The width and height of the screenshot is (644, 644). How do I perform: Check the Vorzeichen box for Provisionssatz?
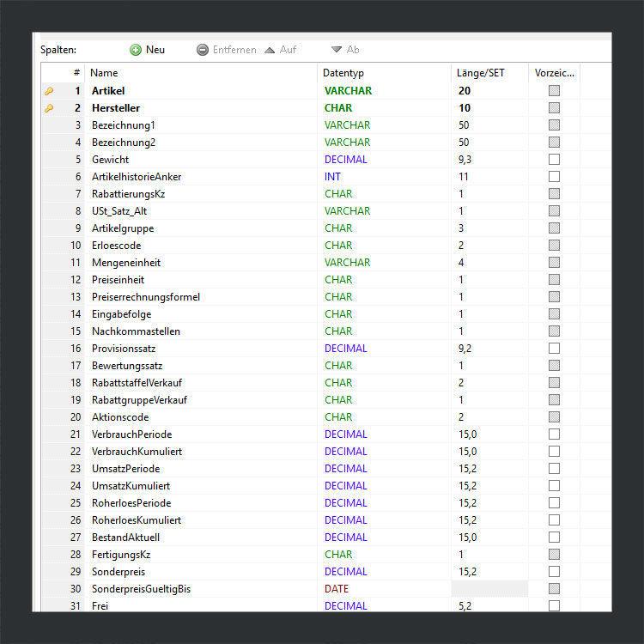pos(554,349)
